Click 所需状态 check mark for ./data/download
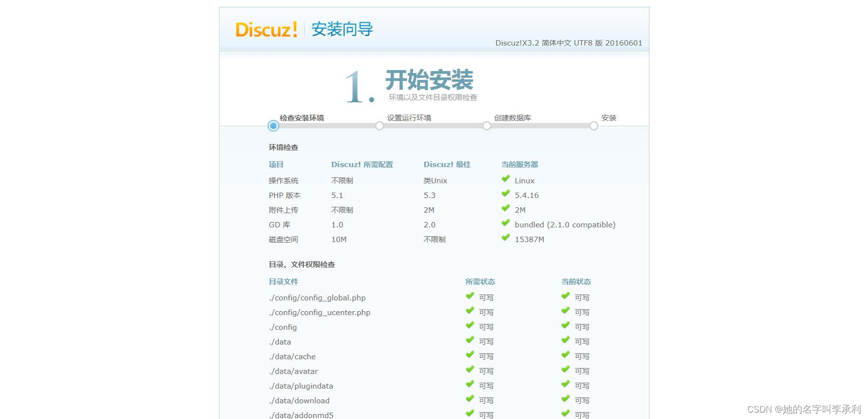The width and height of the screenshot is (868, 419). [470, 399]
